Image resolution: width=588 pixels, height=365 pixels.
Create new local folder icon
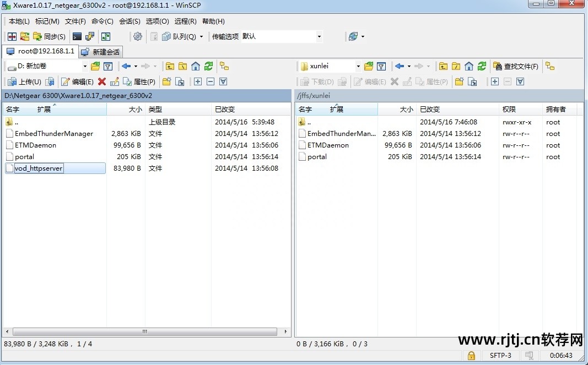click(166, 81)
